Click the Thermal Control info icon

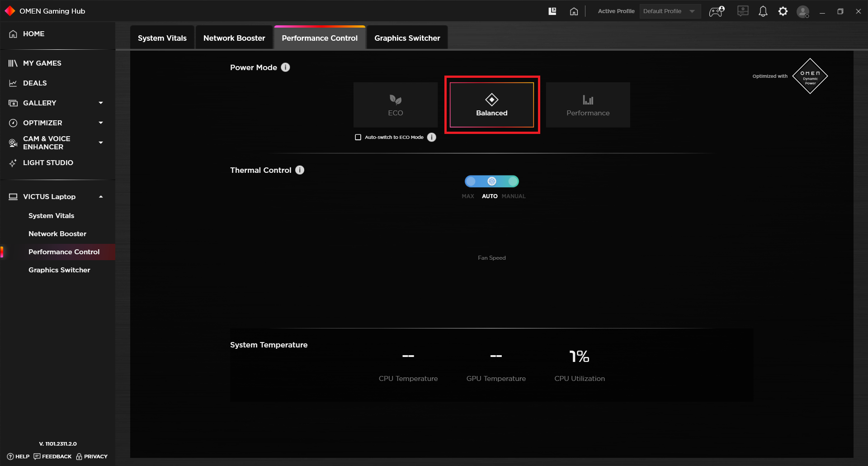click(x=300, y=170)
